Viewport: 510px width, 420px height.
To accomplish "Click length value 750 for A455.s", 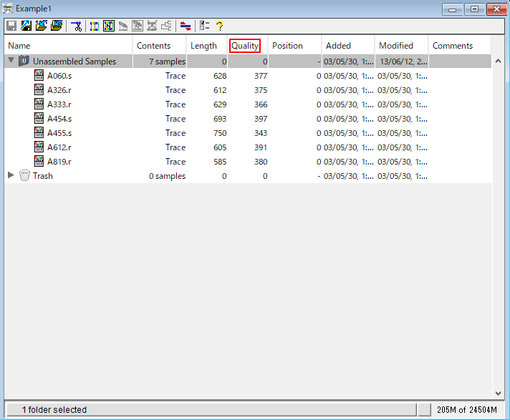I will click(x=220, y=133).
